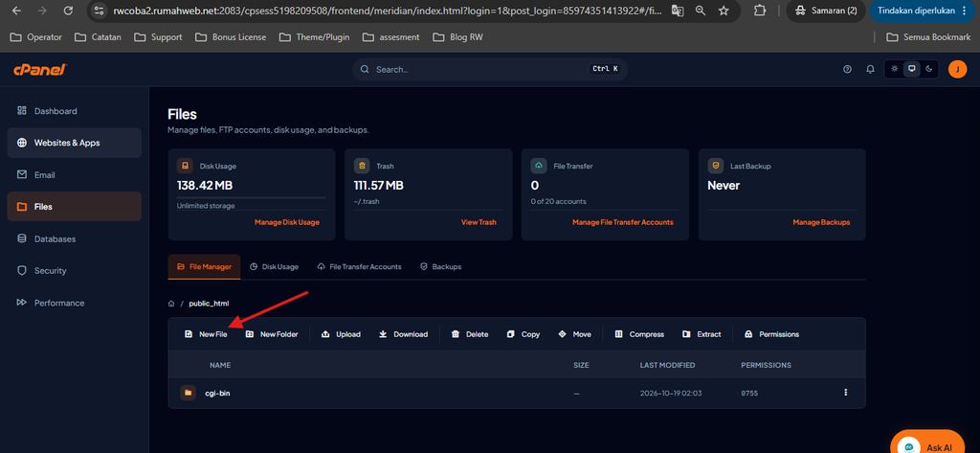Click the Delete toolbar button
The width and height of the screenshot is (980, 453).
click(470, 334)
